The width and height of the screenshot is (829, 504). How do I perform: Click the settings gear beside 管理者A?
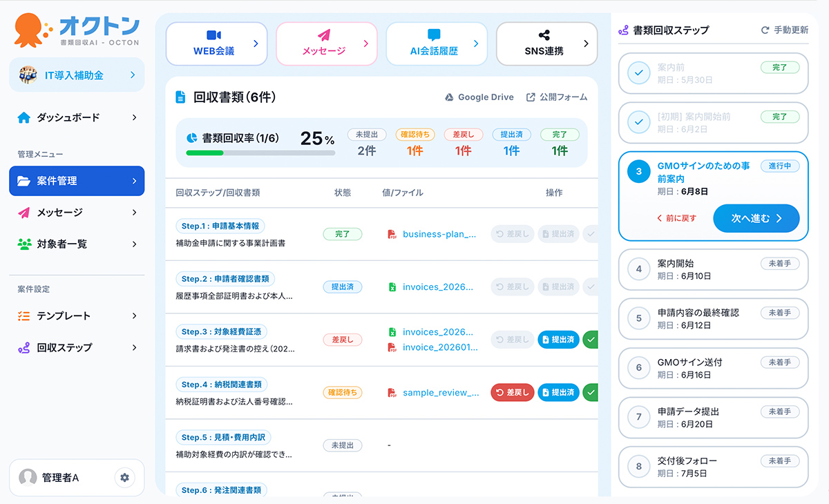[124, 477]
